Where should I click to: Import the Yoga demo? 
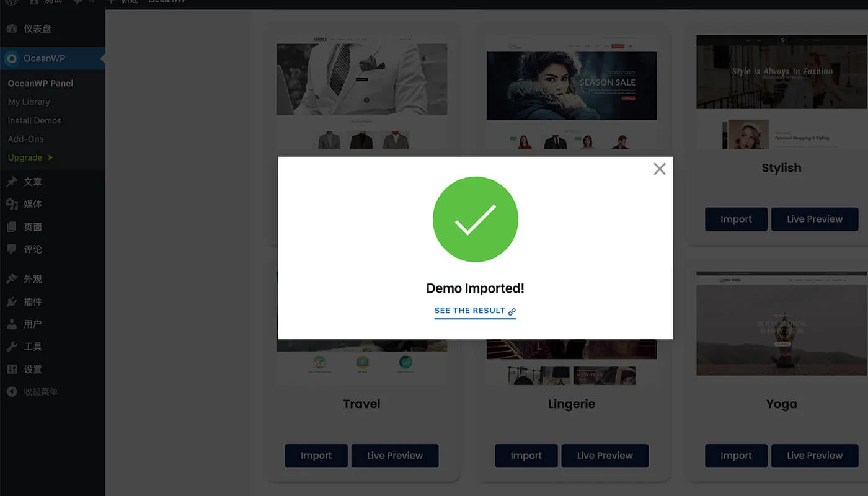click(736, 456)
